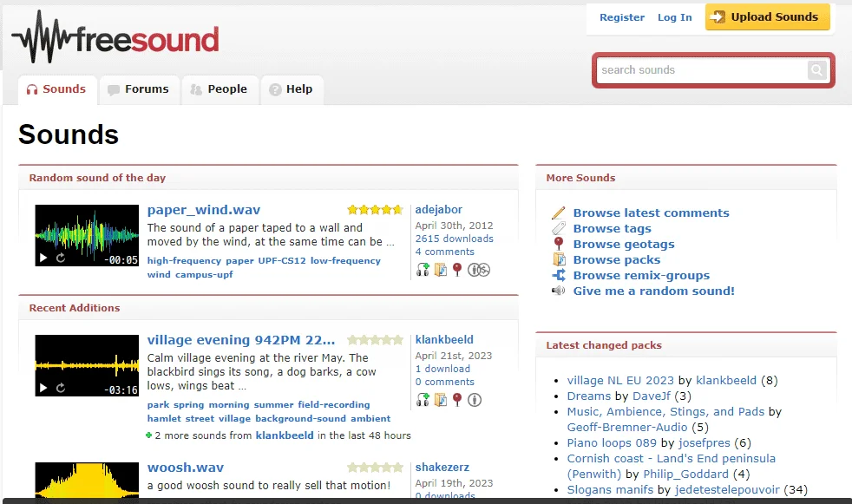Open the village NL EU 2023 pack
Screen dimensions: 852x504
click(x=620, y=381)
